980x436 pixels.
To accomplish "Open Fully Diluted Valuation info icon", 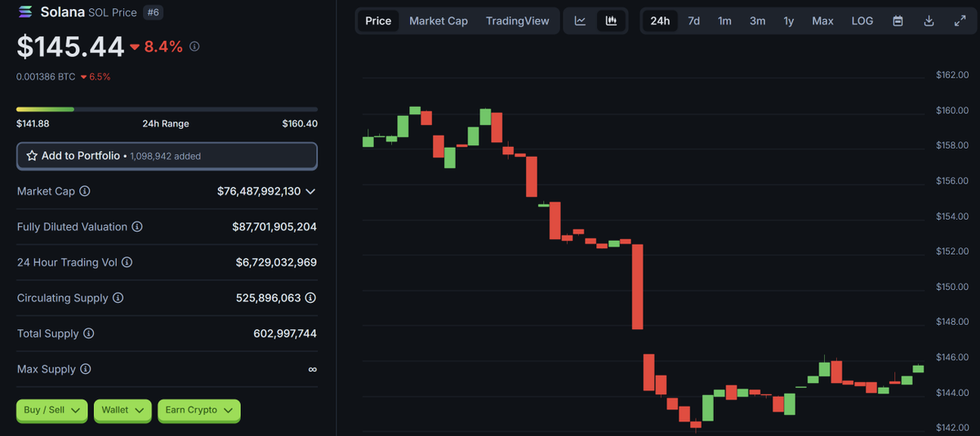I will click(x=137, y=227).
